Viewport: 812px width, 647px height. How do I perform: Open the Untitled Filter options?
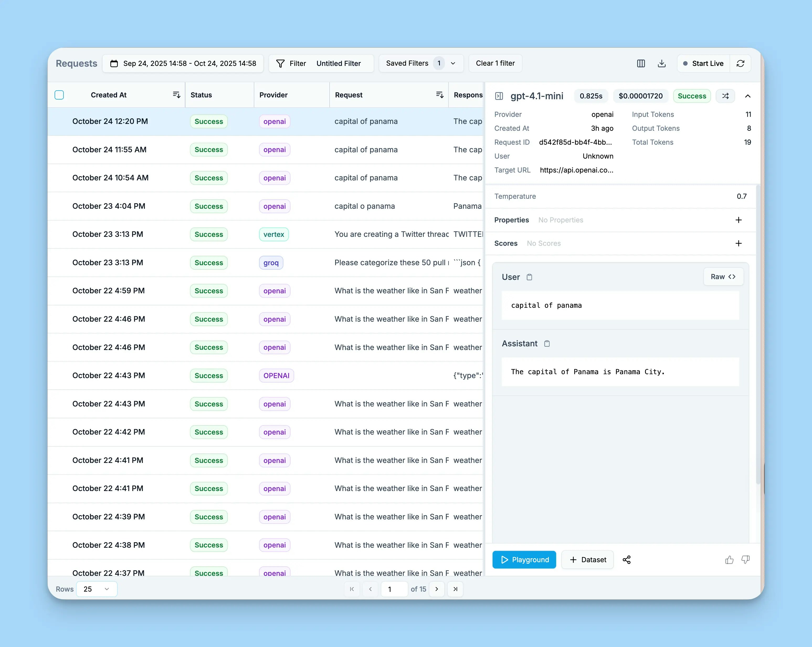(338, 63)
